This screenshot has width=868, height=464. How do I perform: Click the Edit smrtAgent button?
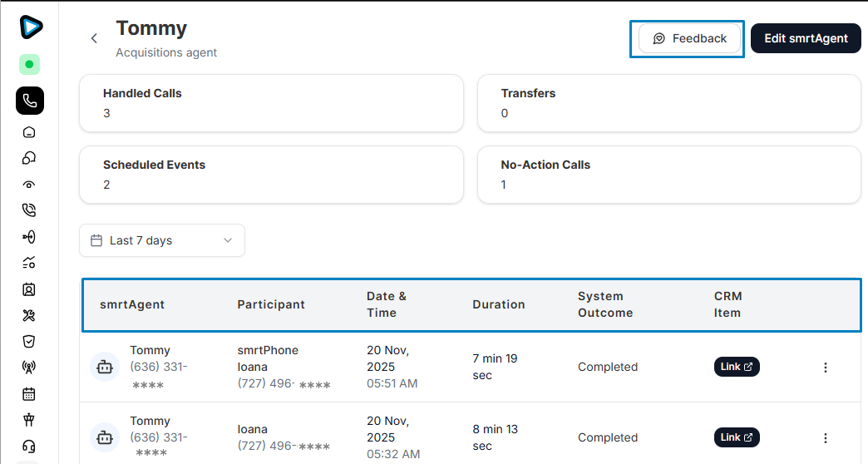coord(805,38)
